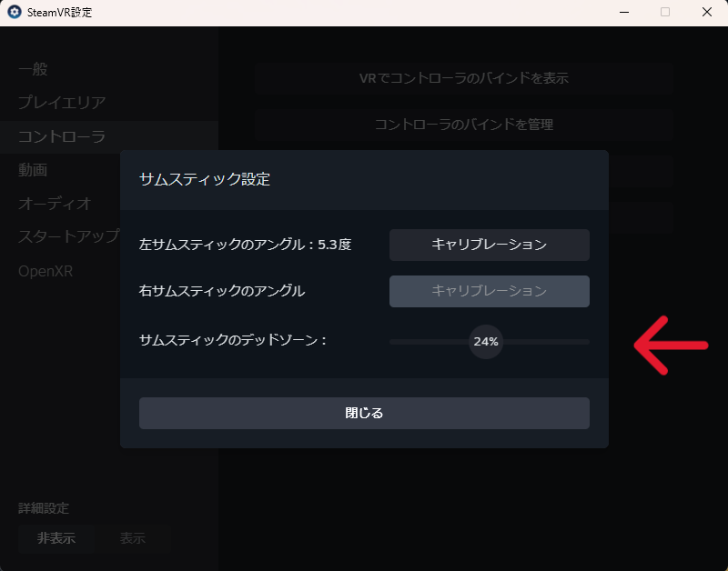Click the 閉じる button in dialog
Screen dimensions: 728x571
point(365,413)
